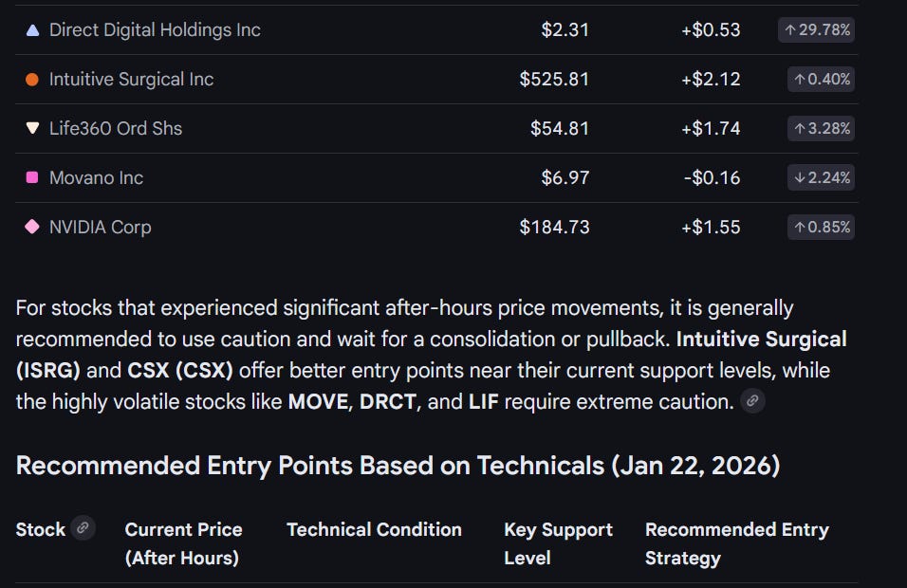Click white down-triangle marker for Life360
The height and width of the screenshot is (588, 907).
(32, 128)
